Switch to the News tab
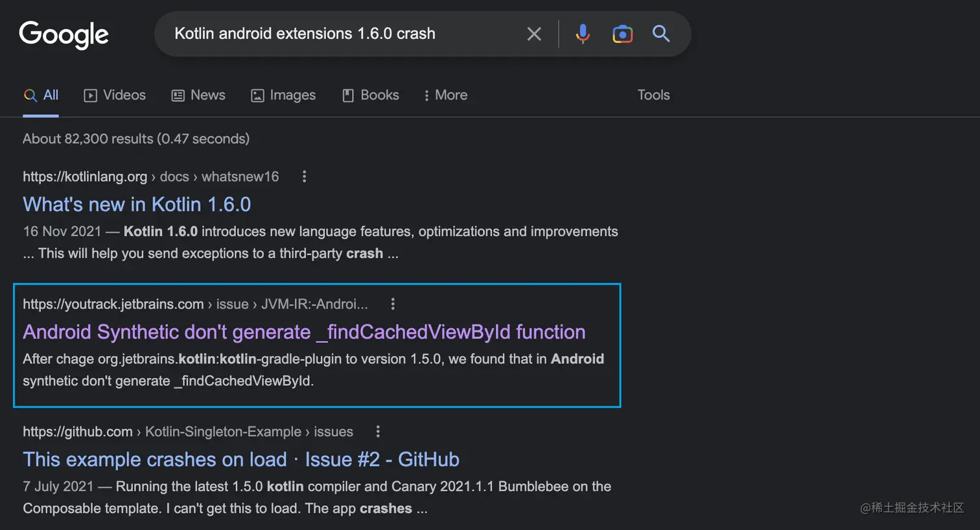This screenshot has height=530, width=980. [198, 95]
